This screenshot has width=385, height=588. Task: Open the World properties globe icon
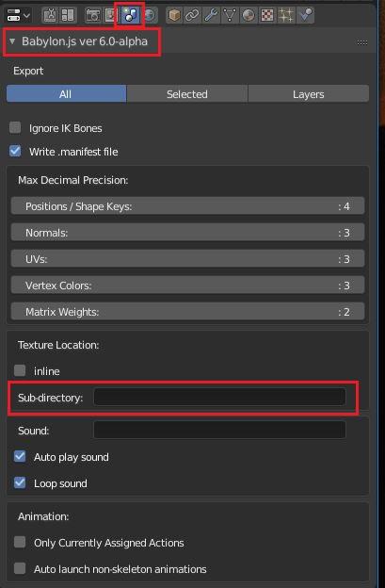coord(150,15)
